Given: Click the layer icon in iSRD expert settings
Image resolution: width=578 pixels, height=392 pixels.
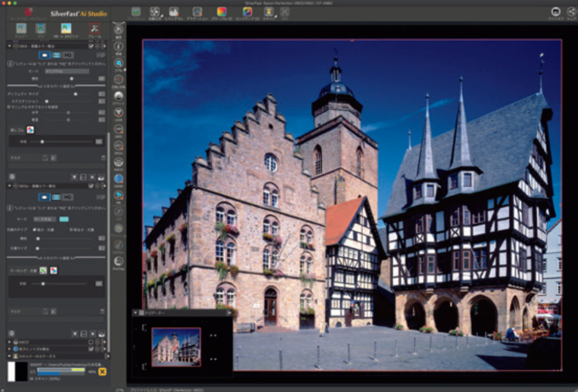Looking at the screenshot, I should pos(30,130).
